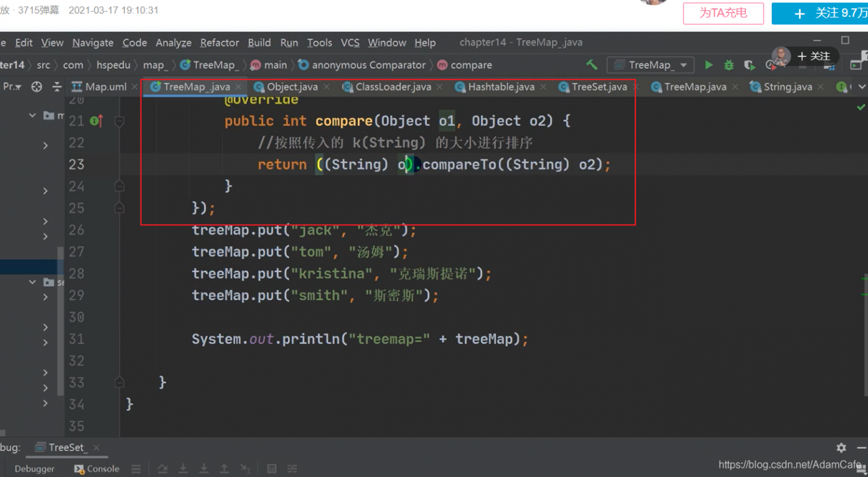The width and height of the screenshot is (868, 477).
Task: Open the Project view selector dropdown
Action: (12, 87)
